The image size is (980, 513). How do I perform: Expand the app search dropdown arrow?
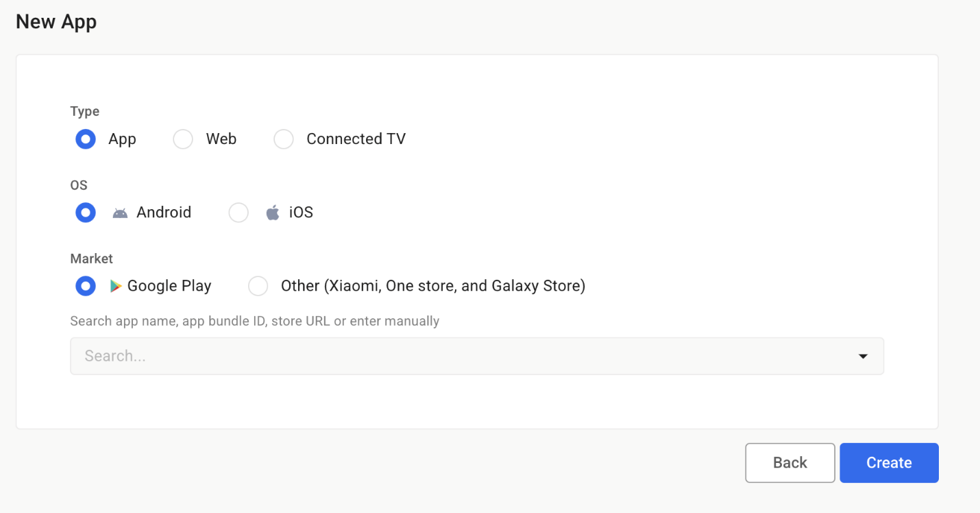pyautogui.click(x=863, y=356)
